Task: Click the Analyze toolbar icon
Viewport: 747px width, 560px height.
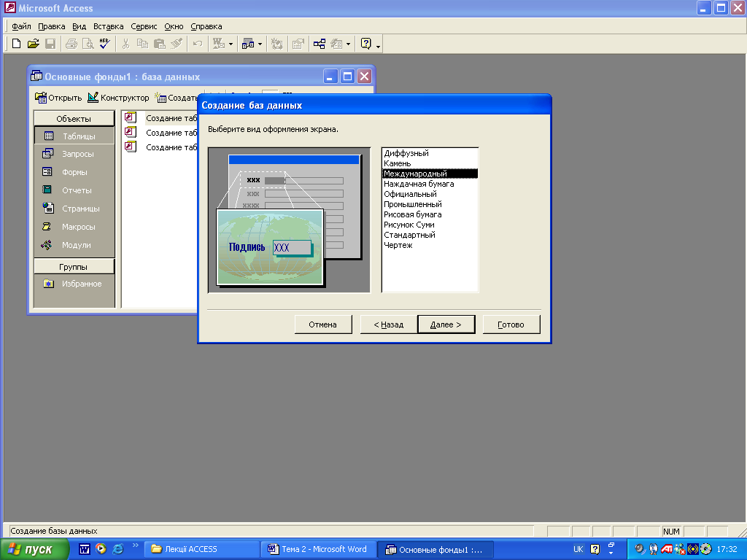Action: [248, 44]
